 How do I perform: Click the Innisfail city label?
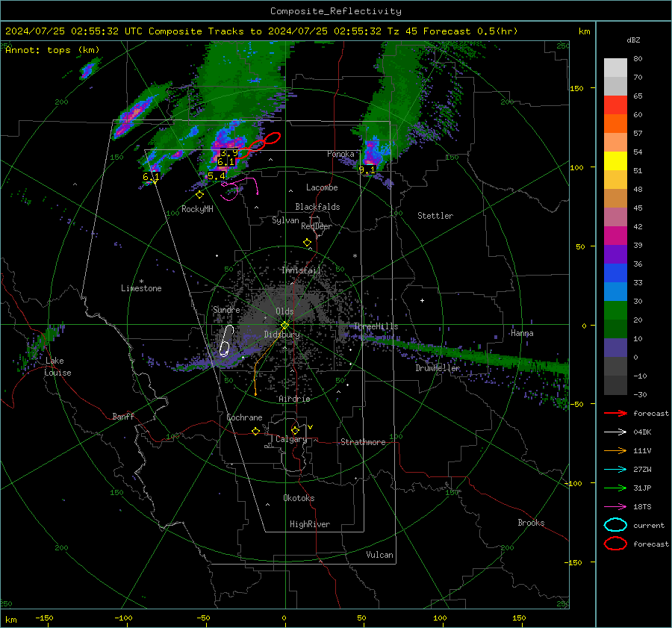302,270
